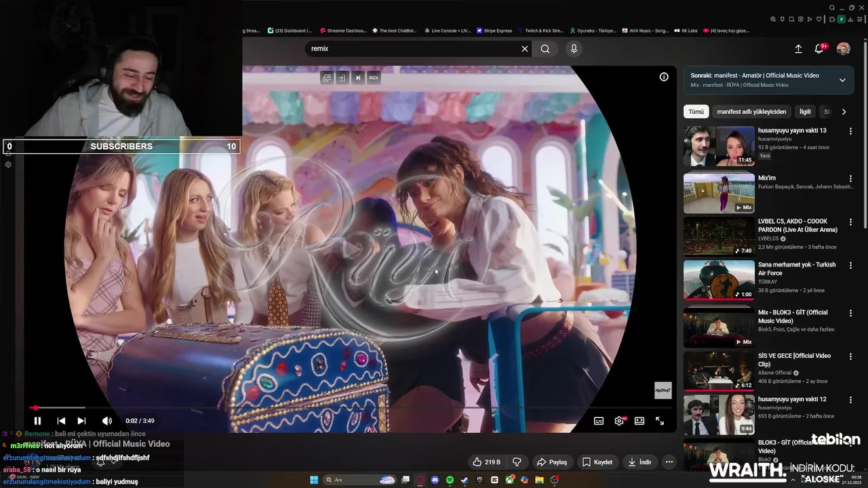Click the taskbar Ara search box
Screen dimensions: 868x488
359,480
